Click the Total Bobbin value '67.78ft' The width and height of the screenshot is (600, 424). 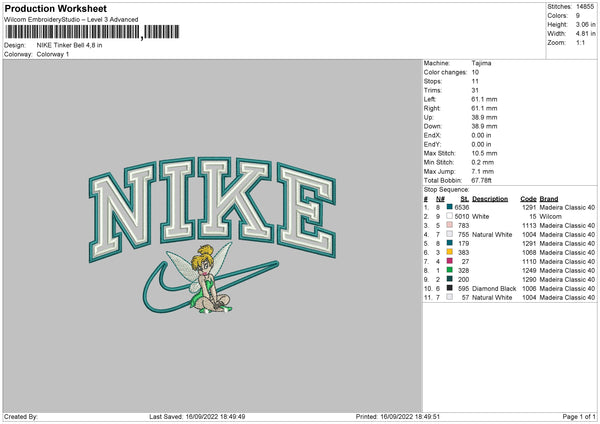click(481, 180)
